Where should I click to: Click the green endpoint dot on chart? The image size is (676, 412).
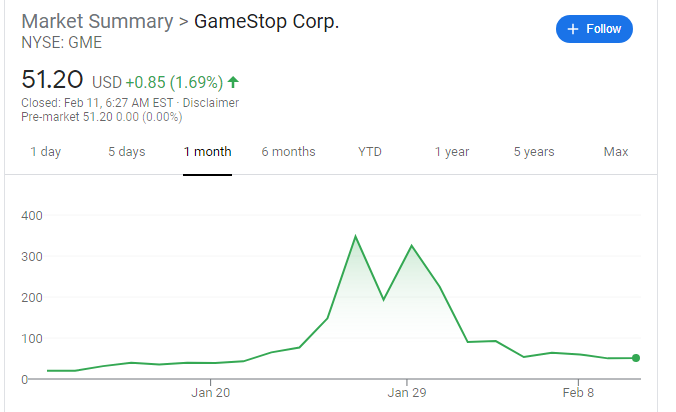(635, 358)
